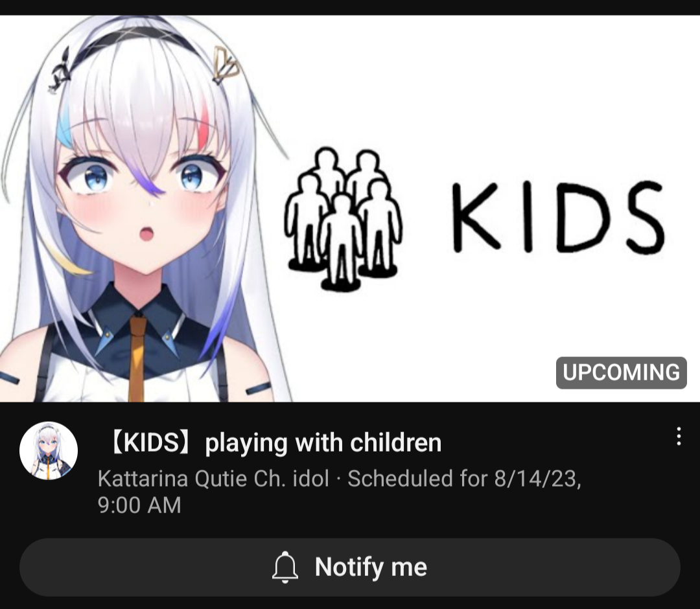Tap the black bow hair clip on character
The width and height of the screenshot is (700, 609).
point(60,71)
